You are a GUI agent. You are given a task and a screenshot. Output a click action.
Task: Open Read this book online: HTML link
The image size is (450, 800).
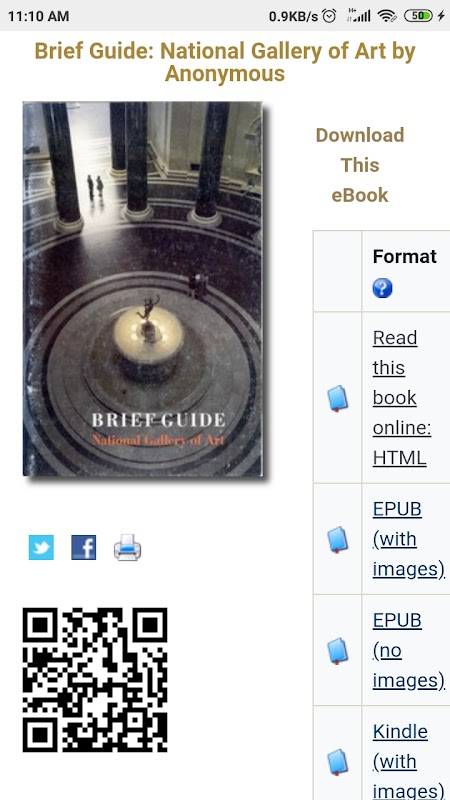click(x=402, y=397)
